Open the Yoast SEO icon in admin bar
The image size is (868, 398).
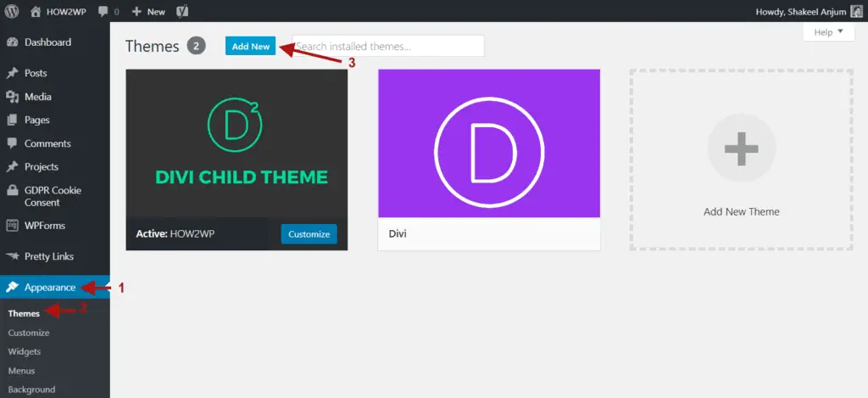click(182, 12)
